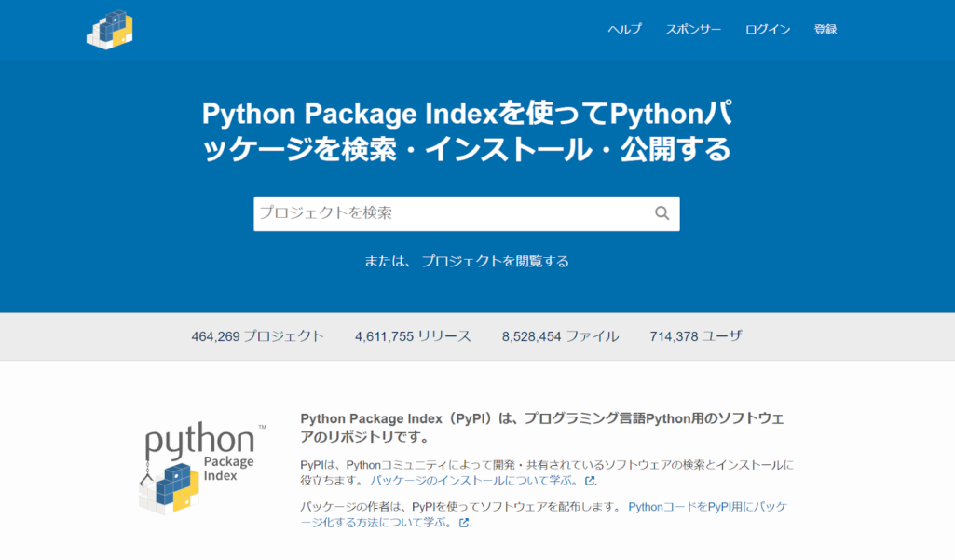The width and height of the screenshot is (955, 560).
Task: Open the ヘルプ menu item
Action: [x=624, y=29]
